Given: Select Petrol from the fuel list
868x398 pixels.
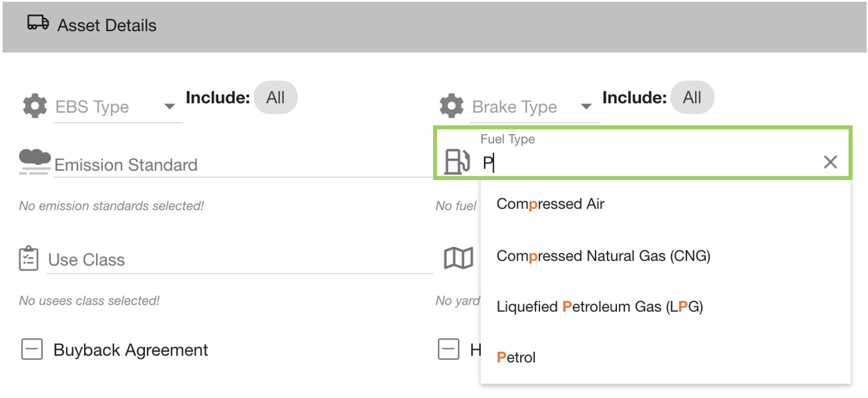Looking at the screenshot, I should [516, 357].
